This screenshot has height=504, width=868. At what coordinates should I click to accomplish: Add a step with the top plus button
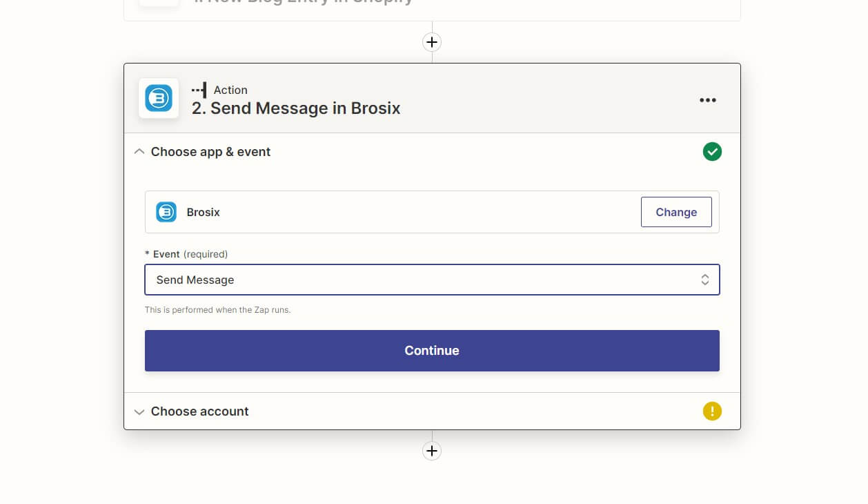[x=432, y=42]
